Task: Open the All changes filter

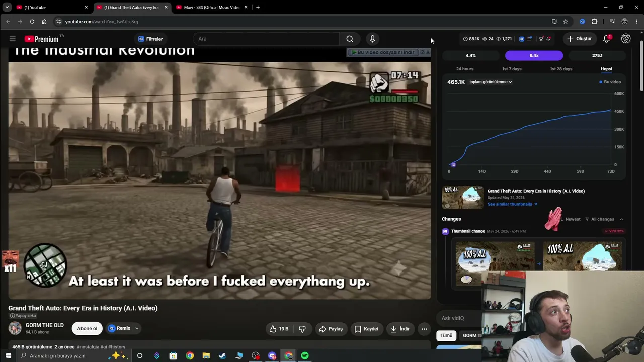Action: (x=600, y=219)
